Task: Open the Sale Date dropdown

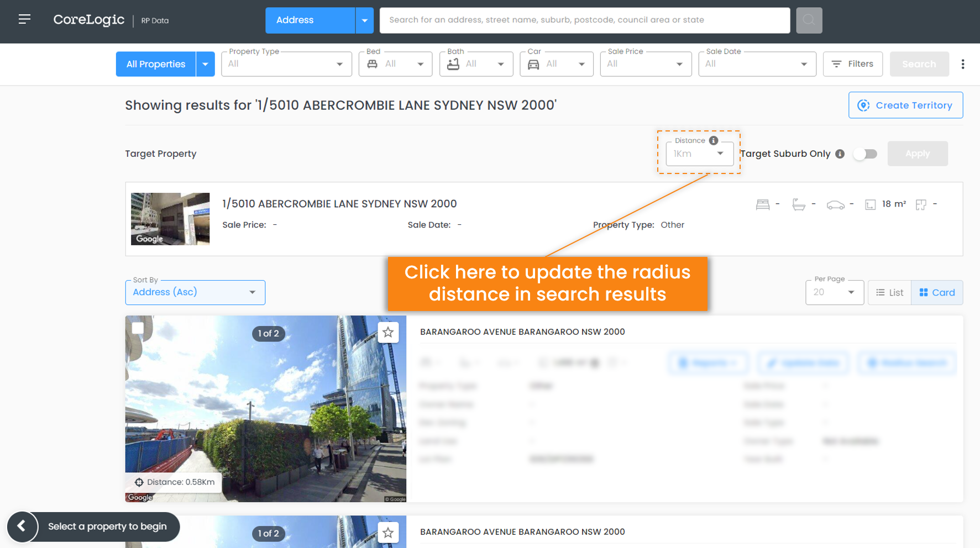Action: (x=757, y=64)
